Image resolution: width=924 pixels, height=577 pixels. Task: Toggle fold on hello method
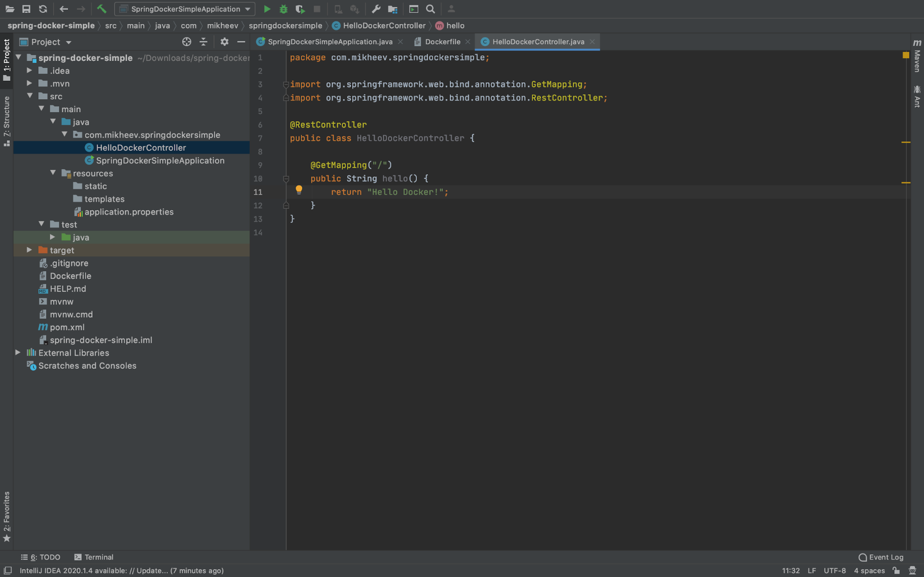point(286,179)
